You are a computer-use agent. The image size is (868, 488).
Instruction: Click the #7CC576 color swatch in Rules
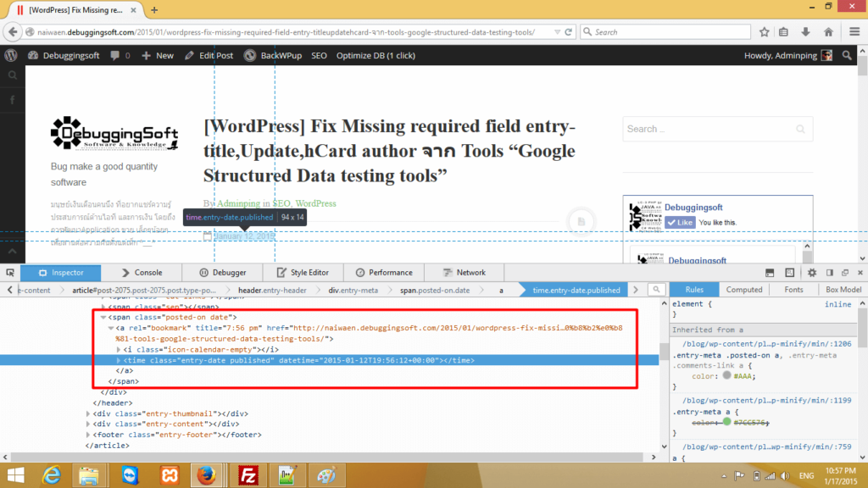(726, 422)
